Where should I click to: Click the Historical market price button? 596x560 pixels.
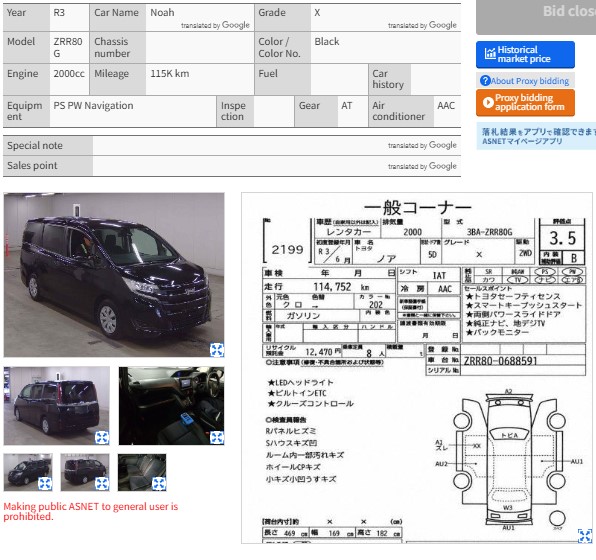coord(525,54)
